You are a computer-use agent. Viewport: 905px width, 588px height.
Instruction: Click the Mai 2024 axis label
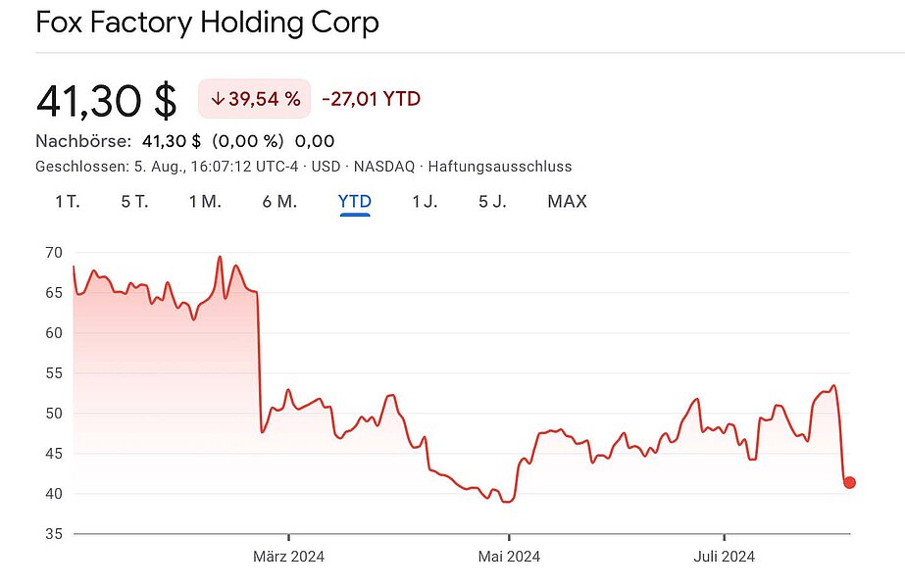click(x=508, y=557)
